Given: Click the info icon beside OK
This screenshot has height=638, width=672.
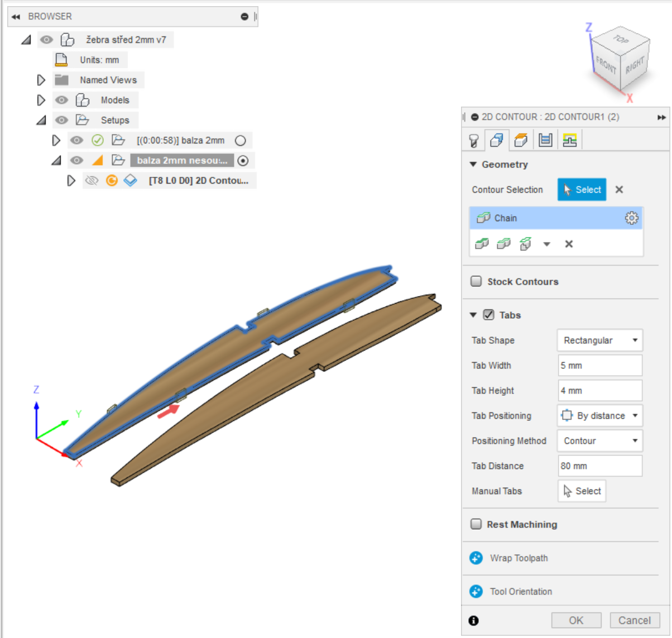Looking at the screenshot, I should tap(474, 621).
